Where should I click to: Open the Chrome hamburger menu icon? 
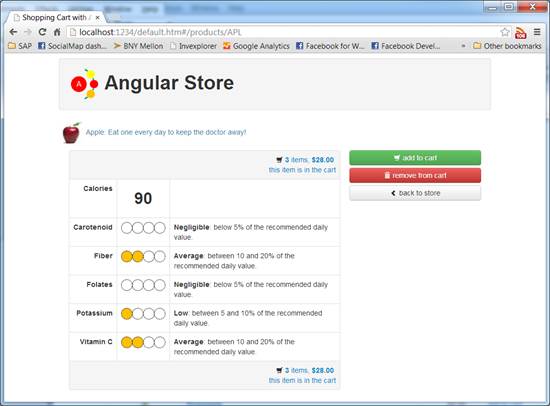(537, 32)
